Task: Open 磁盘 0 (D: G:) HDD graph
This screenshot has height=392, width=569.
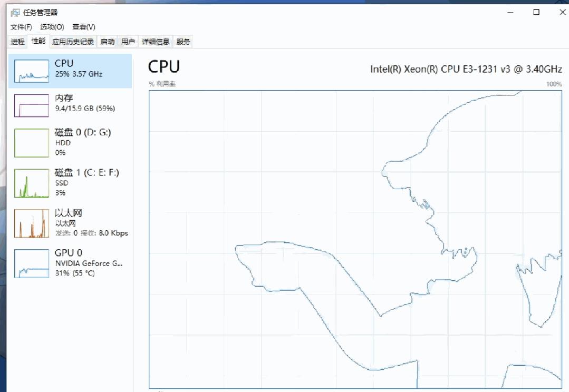Action: [32, 143]
